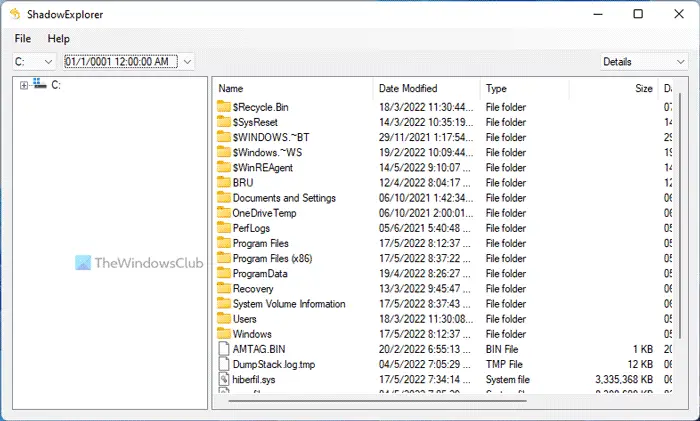The image size is (700, 421).
Task: Click the Windows folder icon
Action: (x=224, y=334)
